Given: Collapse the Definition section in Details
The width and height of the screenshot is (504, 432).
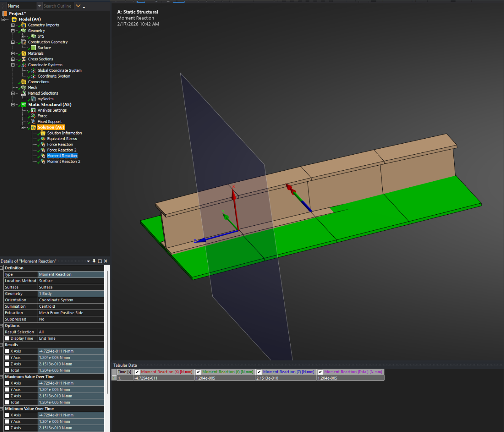Looking at the screenshot, I should click(x=2, y=268).
